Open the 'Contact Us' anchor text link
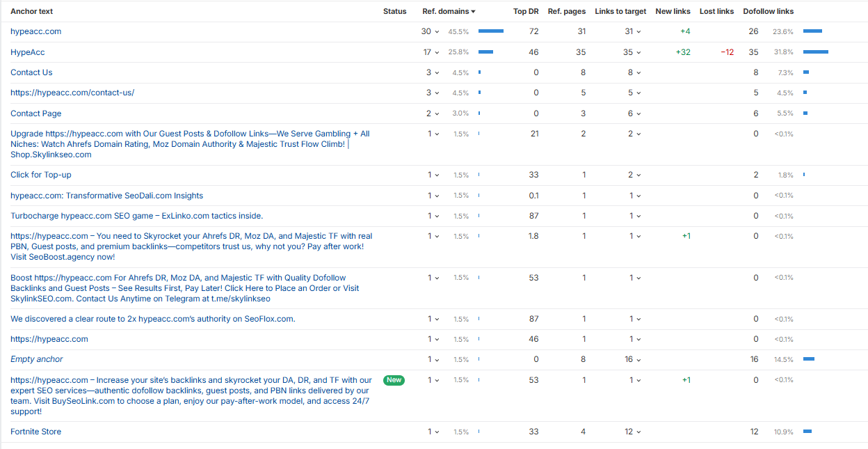Screen dimensions: 868x449 pos(31,72)
